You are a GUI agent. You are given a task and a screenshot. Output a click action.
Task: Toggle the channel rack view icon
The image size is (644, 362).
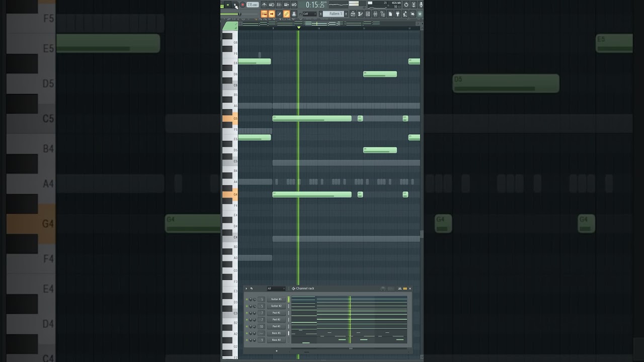[x=368, y=14]
